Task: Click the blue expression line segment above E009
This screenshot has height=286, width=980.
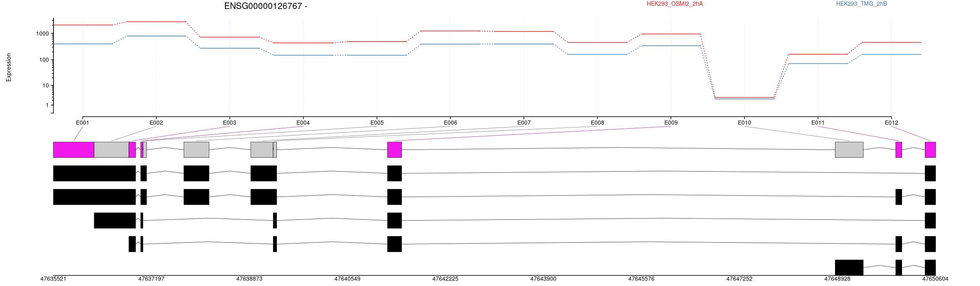Action: (x=671, y=46)
